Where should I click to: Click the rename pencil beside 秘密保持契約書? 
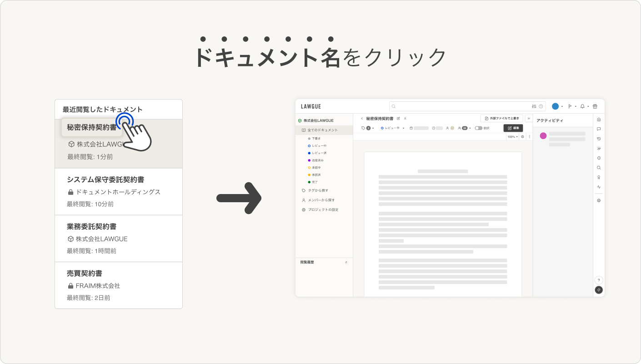[398, 119]
